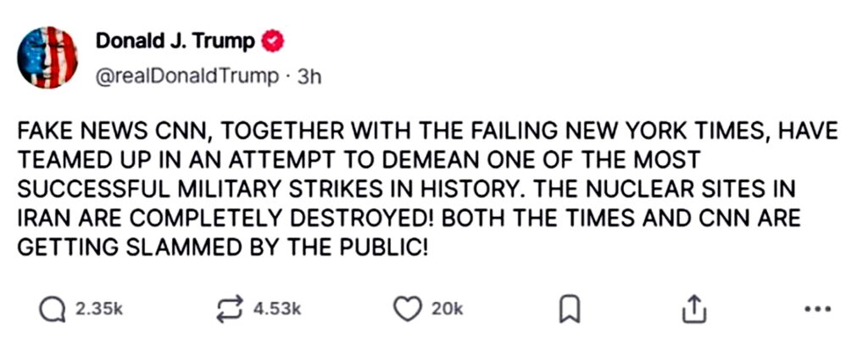The width and height of the screenshot is (868, 345).
Task: View the 2.35k replies count
Action: tap(98, 309)
